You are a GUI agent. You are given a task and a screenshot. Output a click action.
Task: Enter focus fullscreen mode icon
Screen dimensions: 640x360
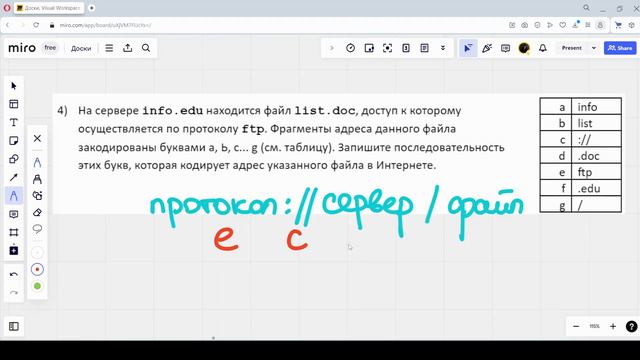pos(387,48)
